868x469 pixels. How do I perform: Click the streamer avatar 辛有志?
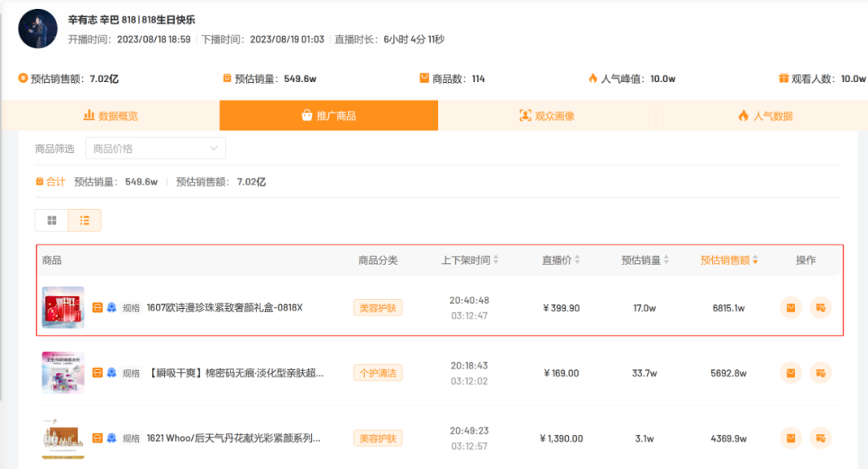38,28
